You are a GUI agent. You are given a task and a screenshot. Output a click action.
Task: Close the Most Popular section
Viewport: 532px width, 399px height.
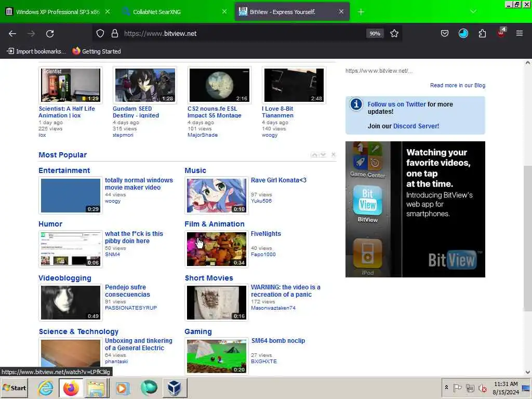[334, 155]
